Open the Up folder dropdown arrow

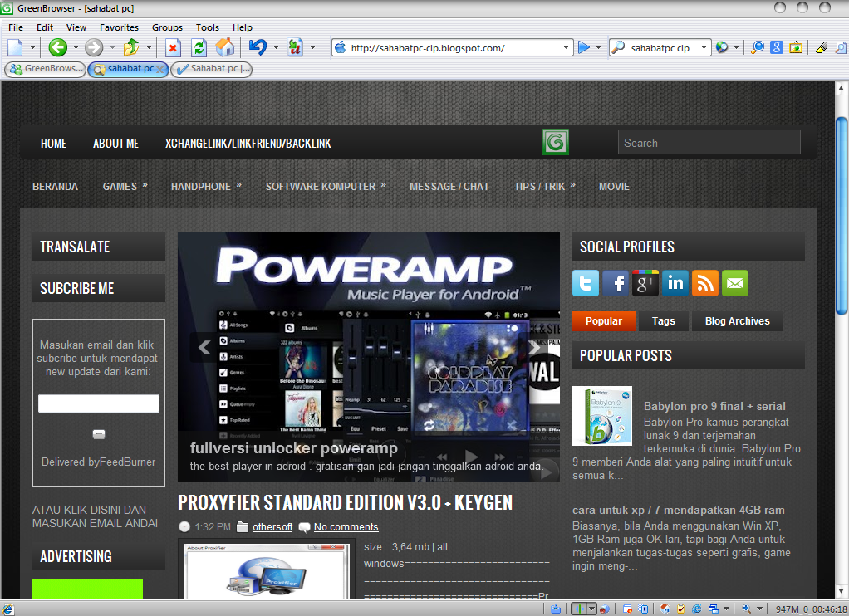coord(149,47)
